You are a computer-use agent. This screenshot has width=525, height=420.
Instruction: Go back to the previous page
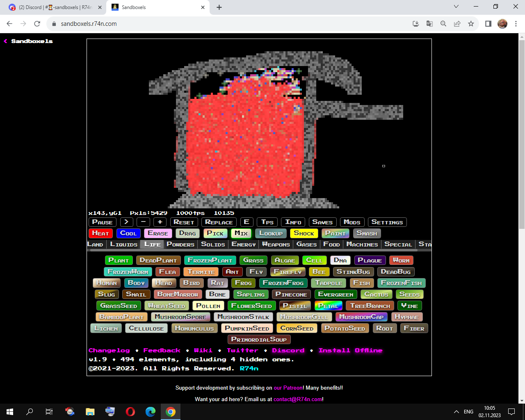tap(9, 24)
